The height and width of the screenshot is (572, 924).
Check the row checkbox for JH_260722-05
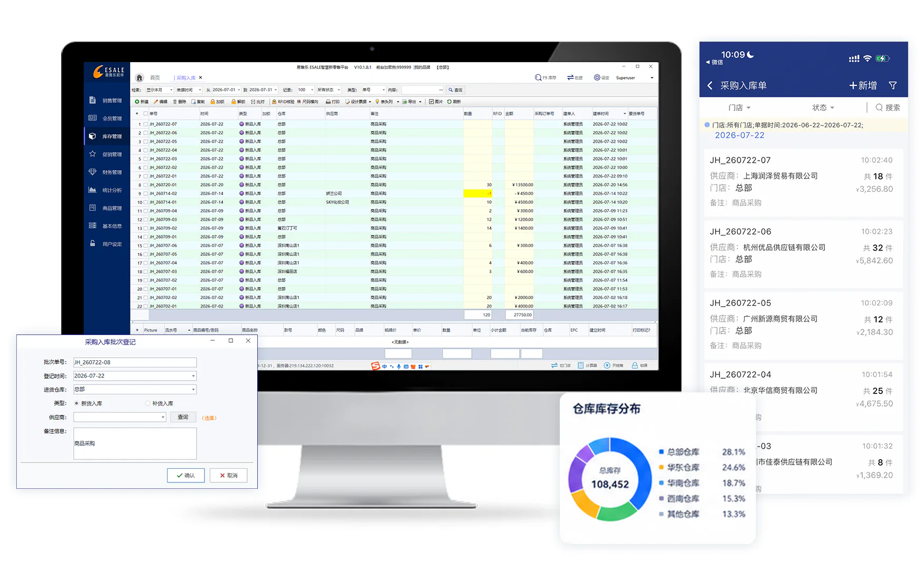pyautogui.click(x=145, y=142)
